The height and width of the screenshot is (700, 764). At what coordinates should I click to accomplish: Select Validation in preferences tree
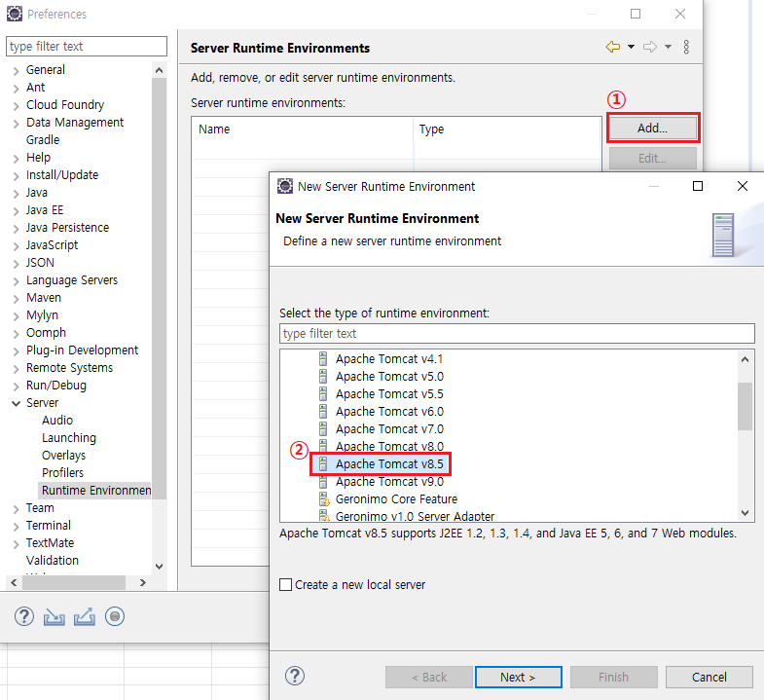53,561
